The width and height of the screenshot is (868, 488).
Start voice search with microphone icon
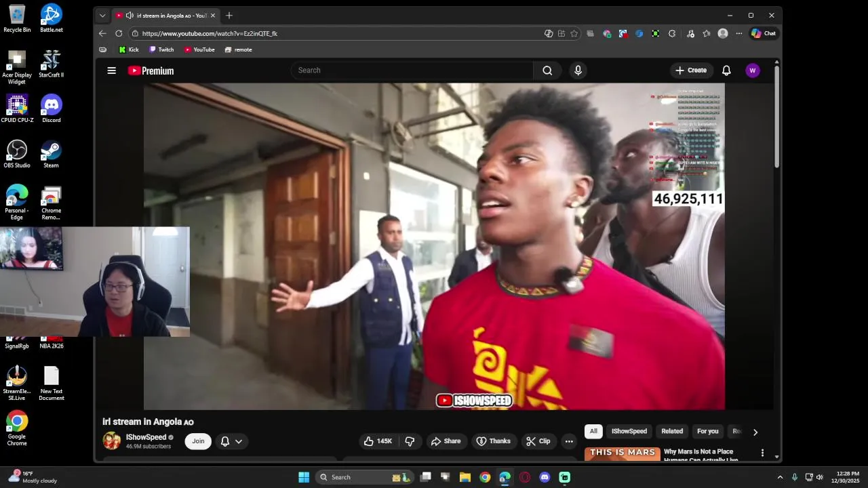[578, 70]
